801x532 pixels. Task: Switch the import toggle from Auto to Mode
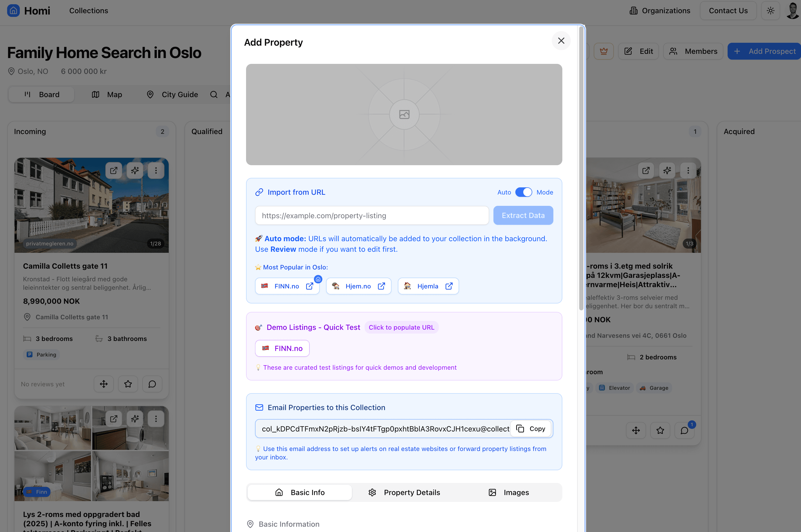524,192
